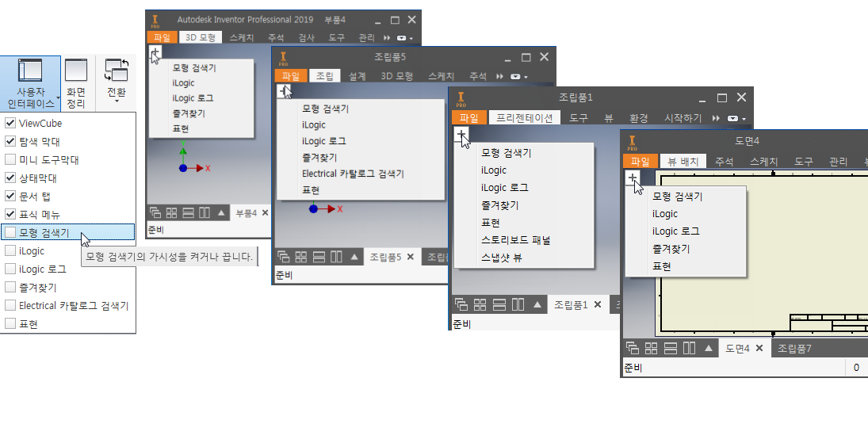The width and height of the screenshot is (868, 424).
Task: Click cascade windows icon in 도면4 window
Action: point(633,348)
